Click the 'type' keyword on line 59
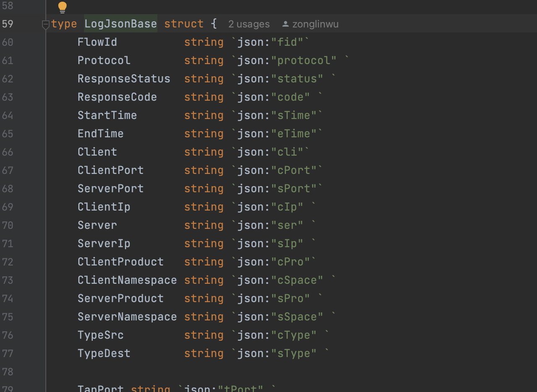Viewport: 537px width, 392px height. 64,24
